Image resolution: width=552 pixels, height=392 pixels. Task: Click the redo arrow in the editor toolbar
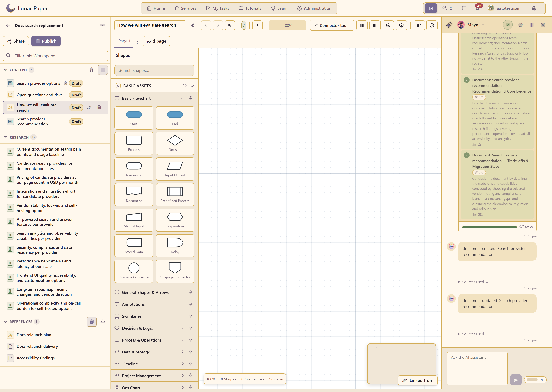218,25
